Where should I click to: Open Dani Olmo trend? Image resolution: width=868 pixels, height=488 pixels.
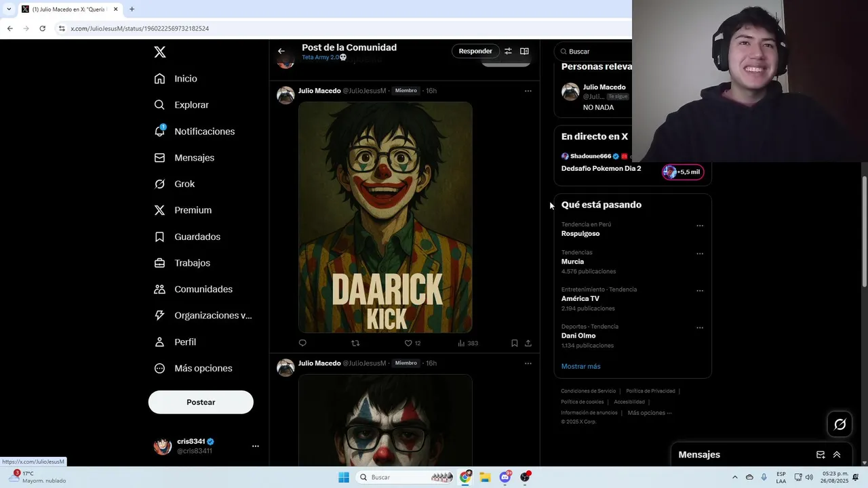578,336
